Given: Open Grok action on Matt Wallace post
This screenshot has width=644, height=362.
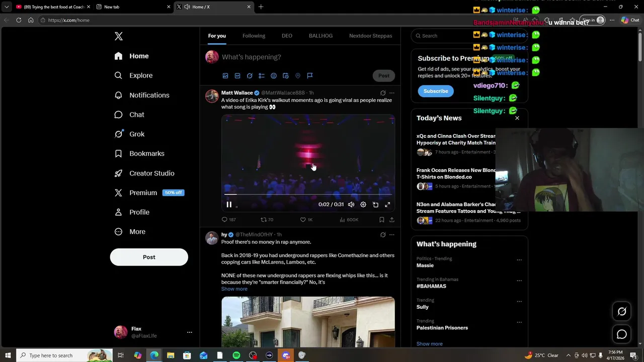Looking at the screenshot, I should point(383,93).
